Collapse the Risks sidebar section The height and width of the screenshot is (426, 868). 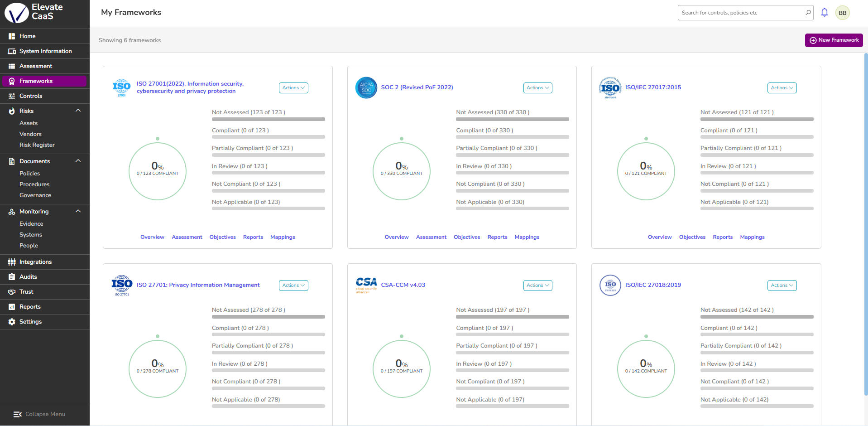pyautogui.click(x=78, y=111)
